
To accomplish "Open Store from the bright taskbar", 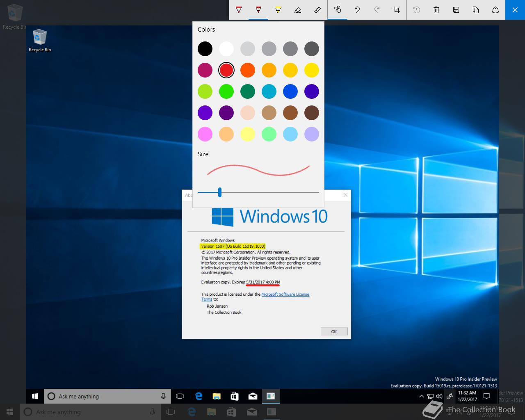I will (x=235, y=396).
